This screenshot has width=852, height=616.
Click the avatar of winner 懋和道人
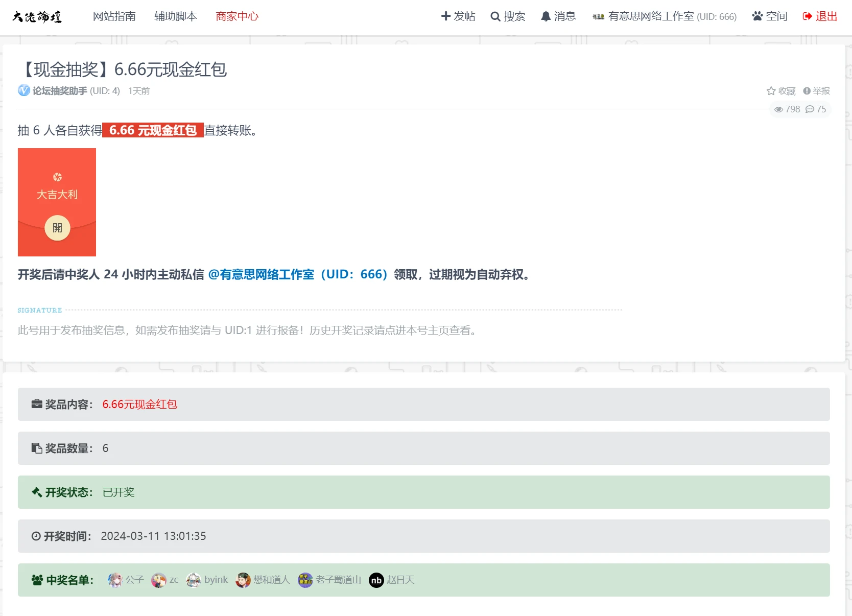(243, 580)
